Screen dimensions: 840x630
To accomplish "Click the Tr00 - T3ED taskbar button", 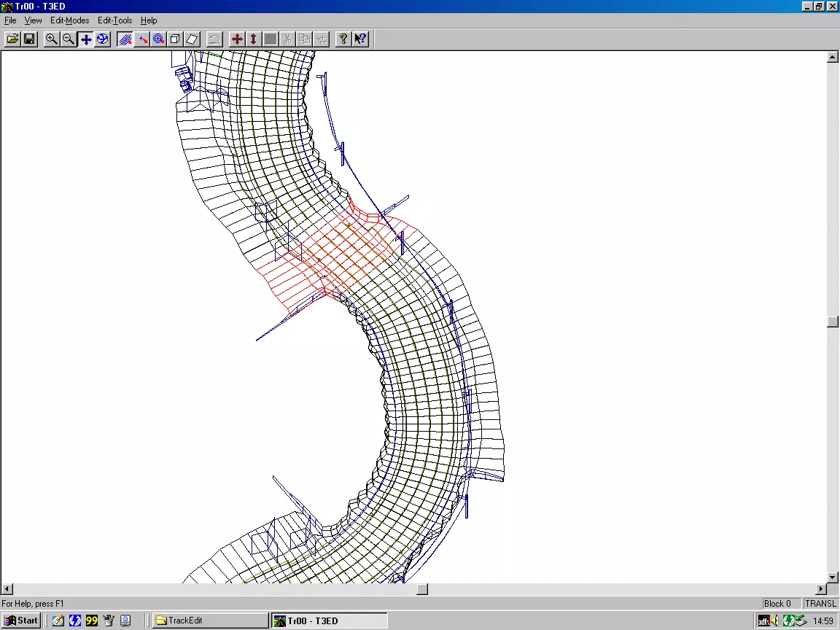I will pyautogui.click(x=329, y=621).
